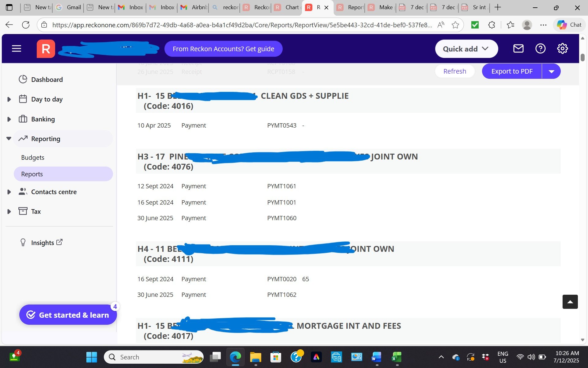588x368 pixels.
Task: Open the help question mark icon
Action: (540, 48)
